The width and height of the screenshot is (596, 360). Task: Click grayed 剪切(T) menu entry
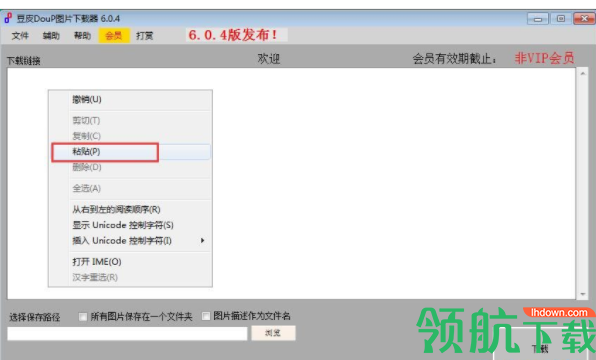pyautogui.click(x=130, y=121)
